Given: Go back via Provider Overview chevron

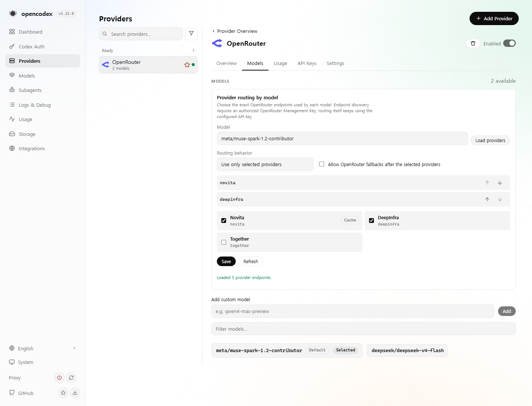Looking at the screenshot, I should pyautogui.click(x=214, y=31).
